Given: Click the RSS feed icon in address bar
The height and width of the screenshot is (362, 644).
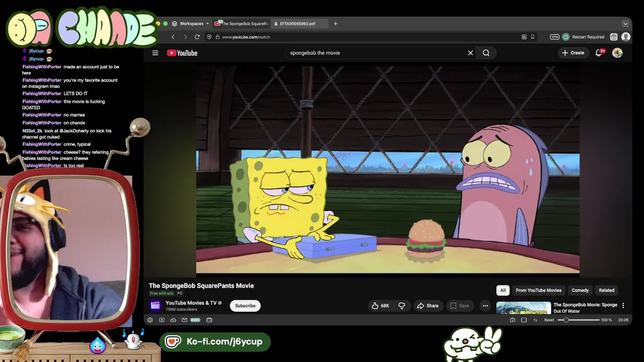Looking at the screenshot, I should click(524, 37).
